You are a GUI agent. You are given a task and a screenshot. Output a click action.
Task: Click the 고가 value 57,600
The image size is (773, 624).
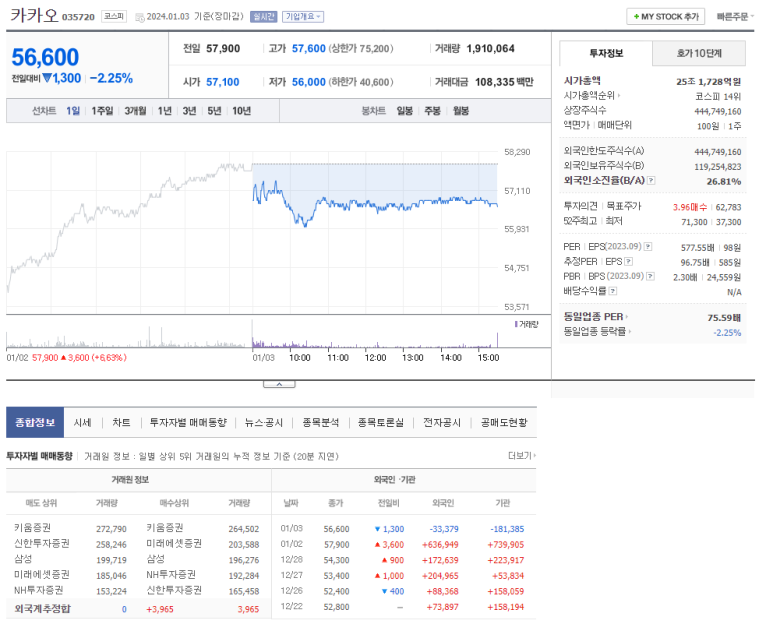[x=309, y=48]
